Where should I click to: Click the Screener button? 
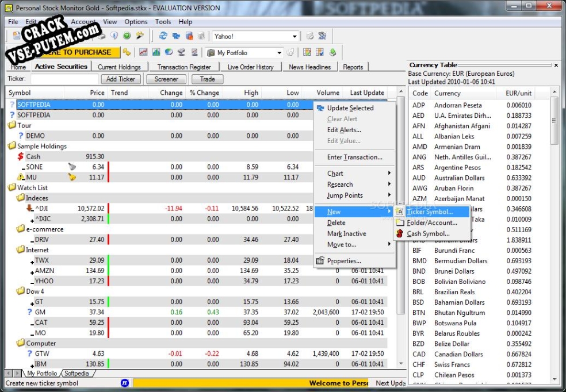click(x=166, y=79)
